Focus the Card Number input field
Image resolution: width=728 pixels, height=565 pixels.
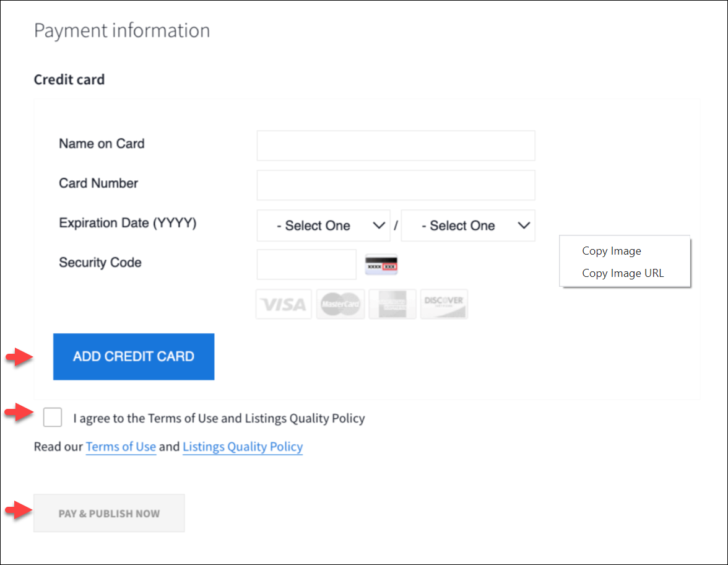click(x=396, y=185)
